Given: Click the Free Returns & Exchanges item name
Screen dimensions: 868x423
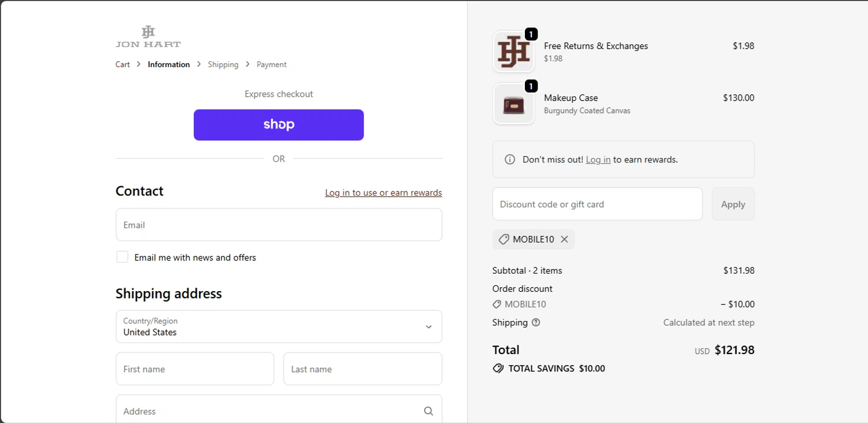Looking at the screenshot, I should [x=595, y=46].
